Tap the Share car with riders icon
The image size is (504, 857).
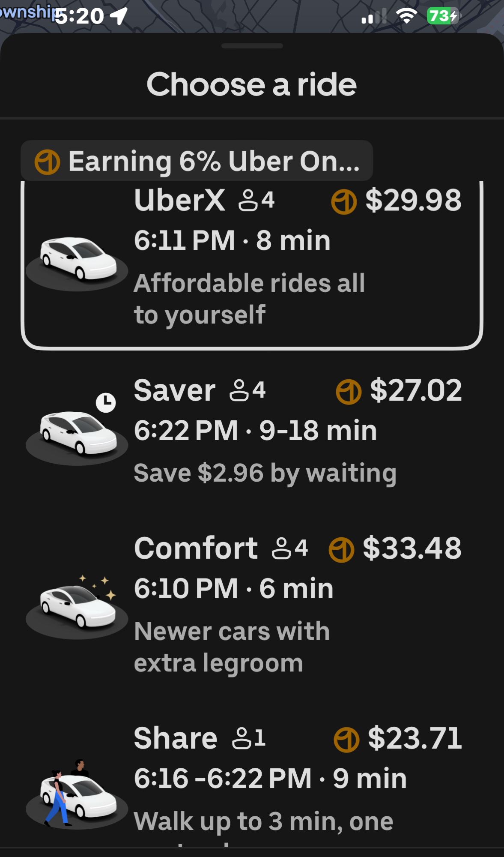(x=76, y=795)
